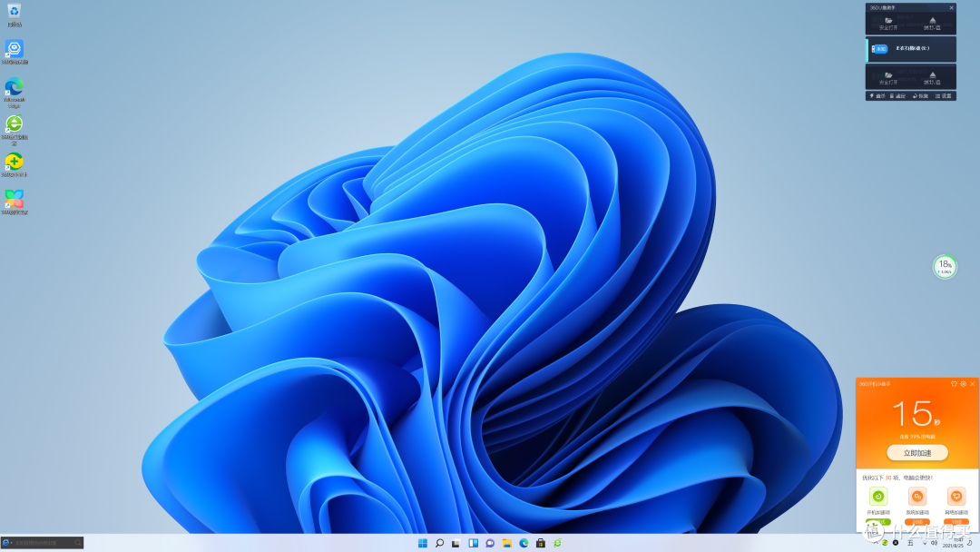This screenshot has width=980, height=552.
Task: Click the orange network-acceleration item icon
Action: tap(956, 497)
